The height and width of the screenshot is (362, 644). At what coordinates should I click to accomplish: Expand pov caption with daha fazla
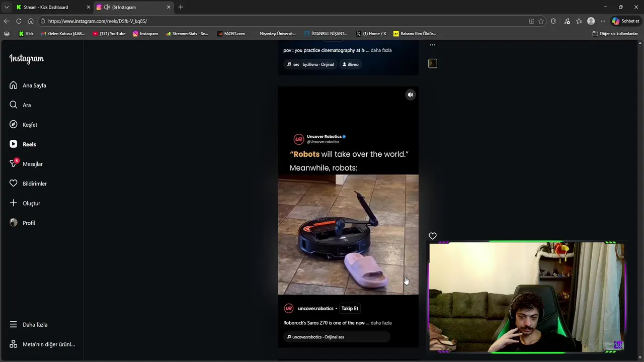(x=381, y=50)
